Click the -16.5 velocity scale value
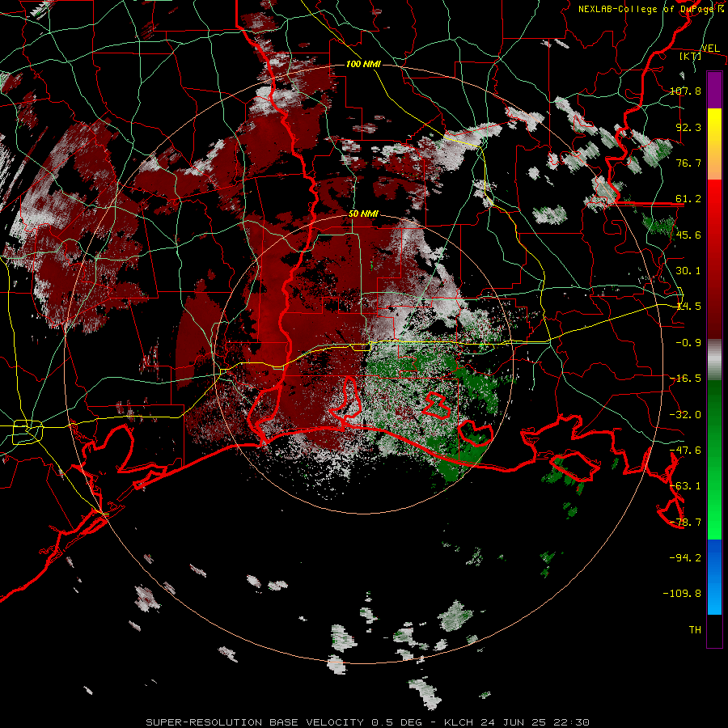728x728 pixels. pos(685,379)
